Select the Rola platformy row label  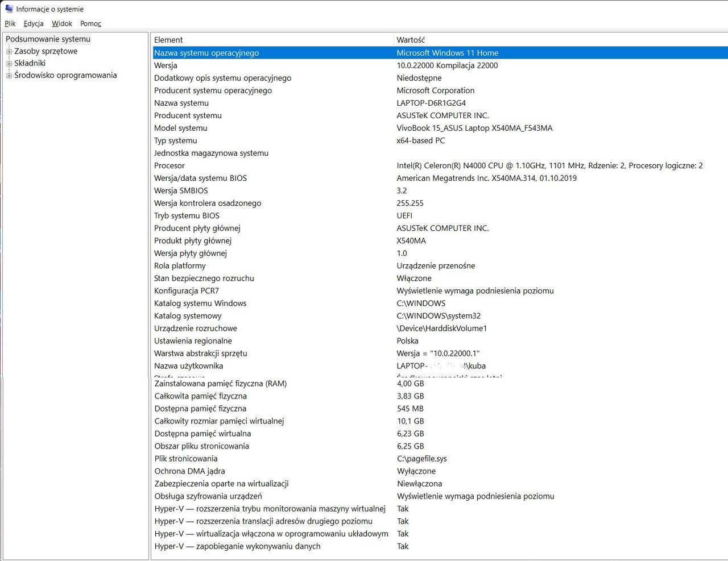180,265
